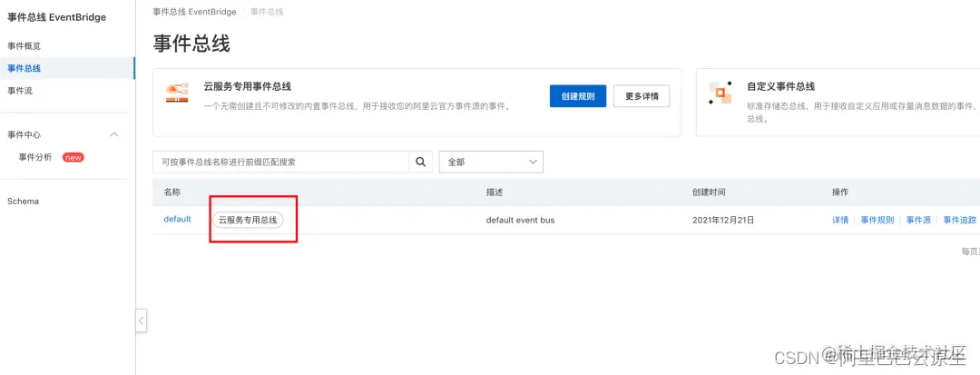Click the 事件总线 page heading
This screenshot has height=375, width=980.
coord(191,44)
